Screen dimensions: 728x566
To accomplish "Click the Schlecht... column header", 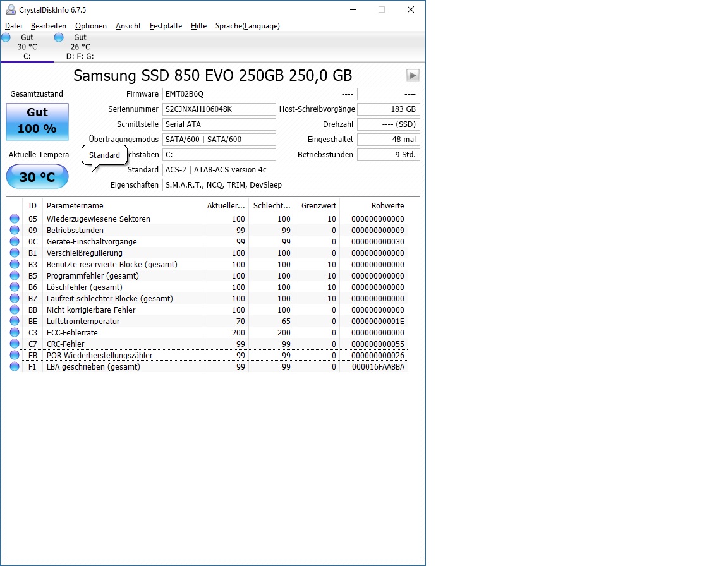I will point(271,205).
